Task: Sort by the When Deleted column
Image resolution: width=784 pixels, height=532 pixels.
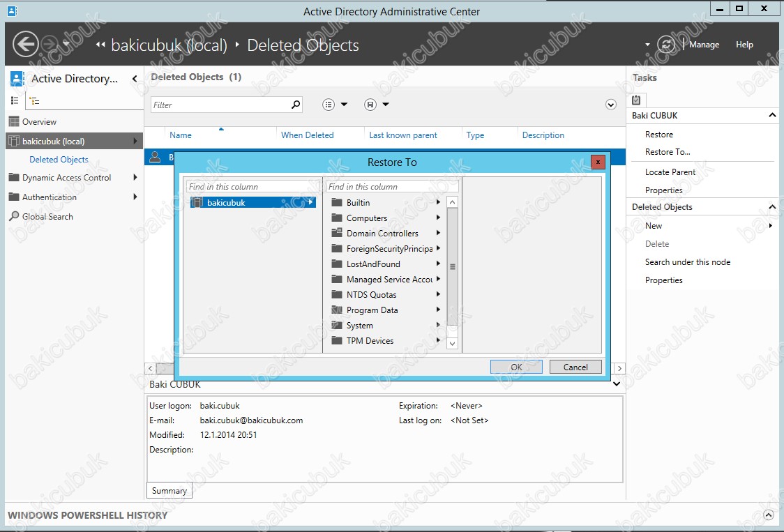Action: (x=307, y=135)
